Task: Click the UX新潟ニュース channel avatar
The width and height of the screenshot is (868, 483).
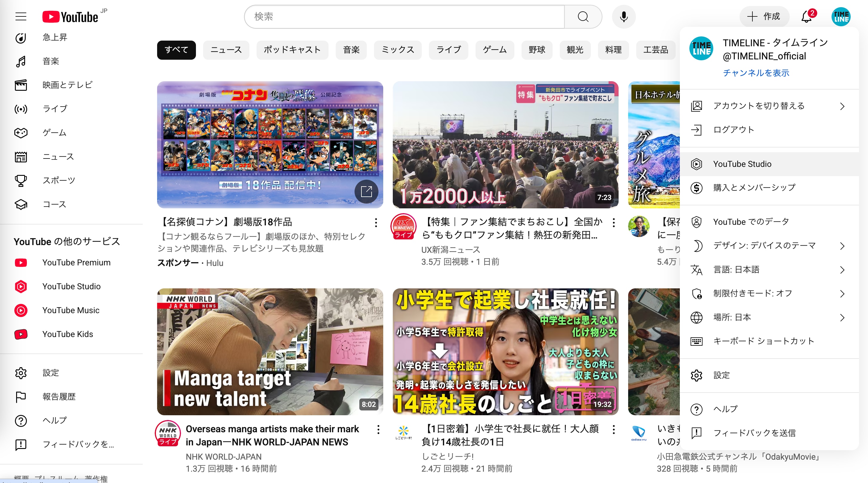Action: coord(404,226)
